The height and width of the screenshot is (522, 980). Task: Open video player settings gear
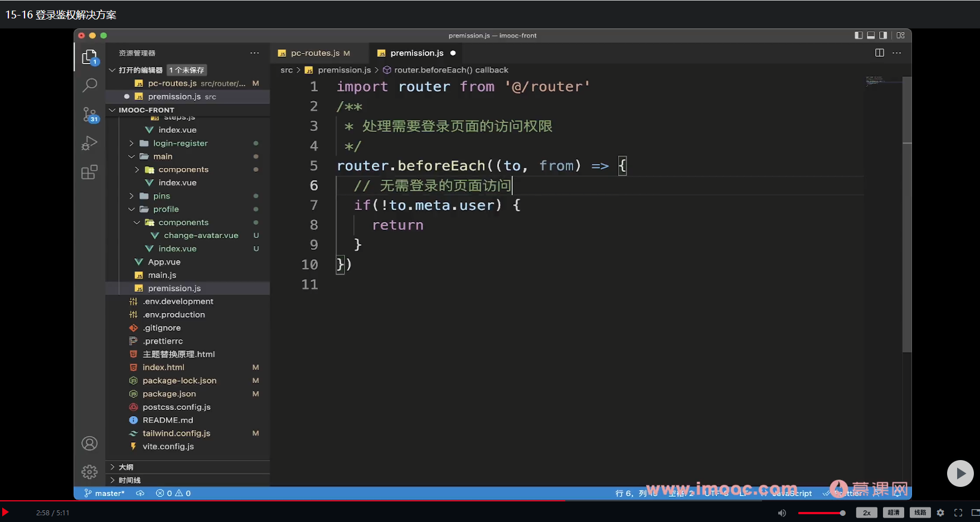tap(940, 513)
